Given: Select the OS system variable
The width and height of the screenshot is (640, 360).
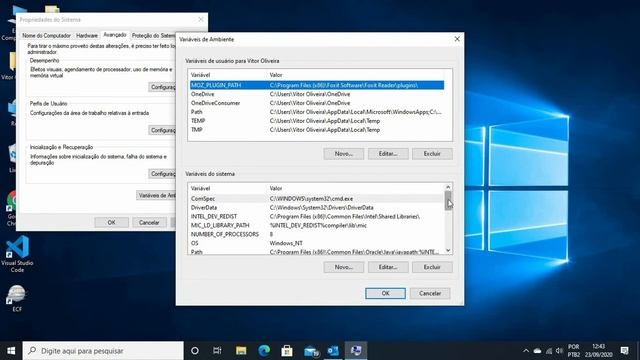Looking at the screenshot, I should coord(317,243).
